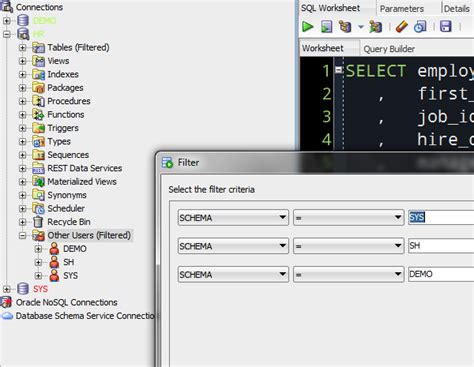This screenshot has width=474, height=367.
Task: Click the Sequences folder icon
Action: [39, 155]
